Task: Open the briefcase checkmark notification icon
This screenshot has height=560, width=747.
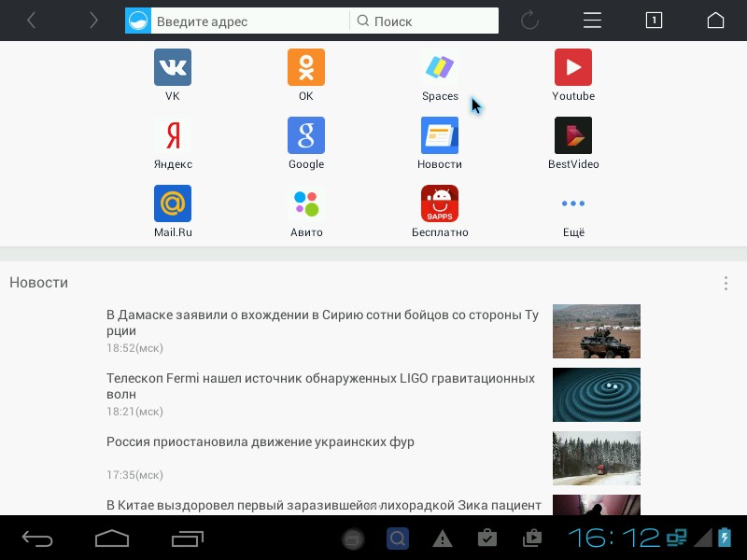Action: click(x=486, y=539)
